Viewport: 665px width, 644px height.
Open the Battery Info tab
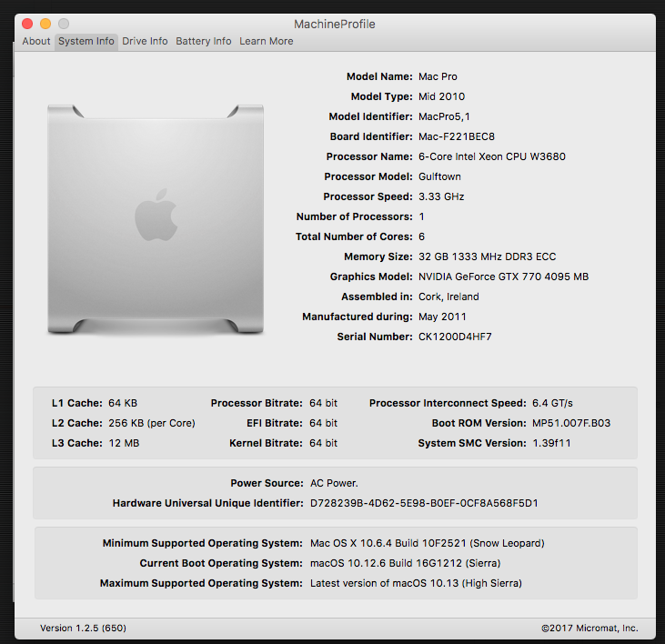click(204, 41)
